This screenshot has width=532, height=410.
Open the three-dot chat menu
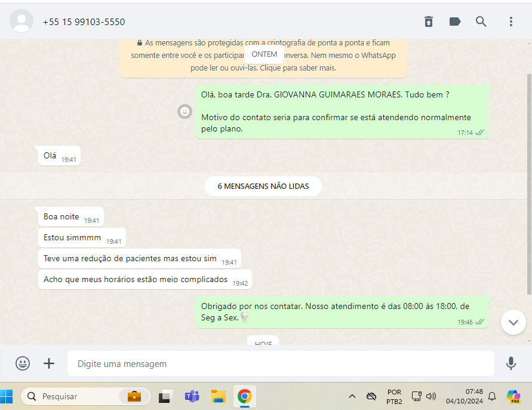pos(511,22)
